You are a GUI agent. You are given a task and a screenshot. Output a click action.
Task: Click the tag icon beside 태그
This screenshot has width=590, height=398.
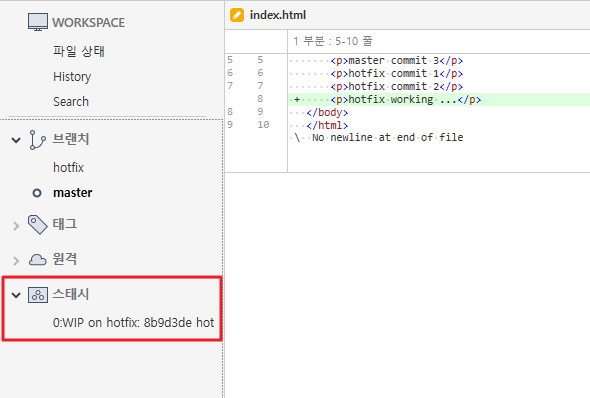tap(38, 225)
